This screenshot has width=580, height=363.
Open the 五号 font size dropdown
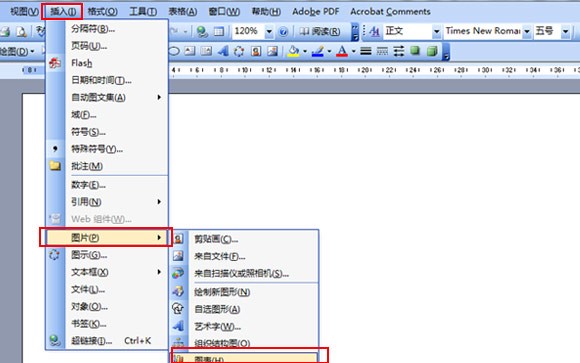tap(565, 32)
